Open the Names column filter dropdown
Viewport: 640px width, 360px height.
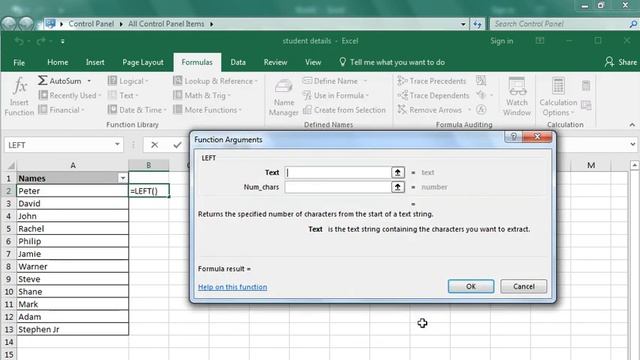122,178
